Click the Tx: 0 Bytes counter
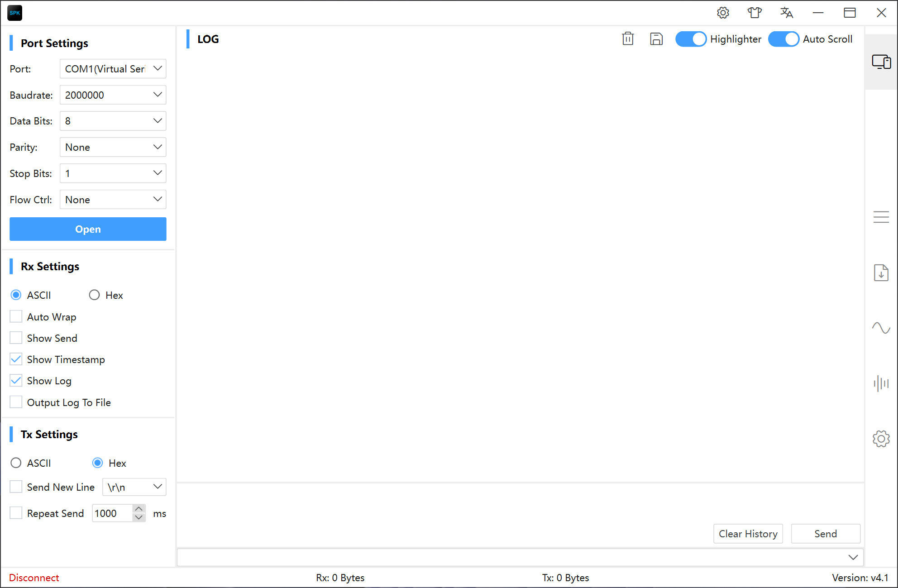This screenshot has height=588, width=898. point(566,578)
